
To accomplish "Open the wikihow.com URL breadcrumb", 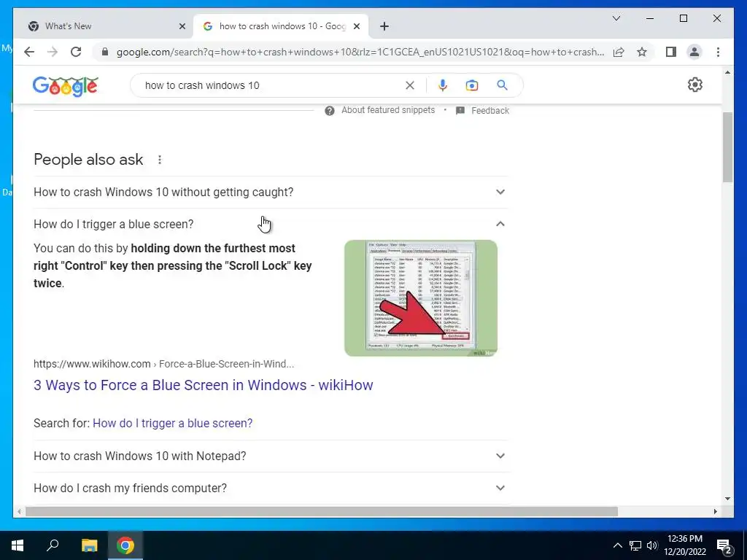I will click(x=164, y=364).
